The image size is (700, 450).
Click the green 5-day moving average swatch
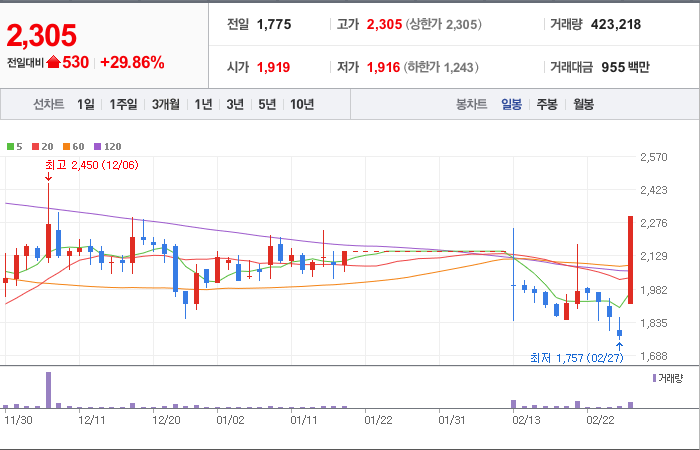coord(10,146)
